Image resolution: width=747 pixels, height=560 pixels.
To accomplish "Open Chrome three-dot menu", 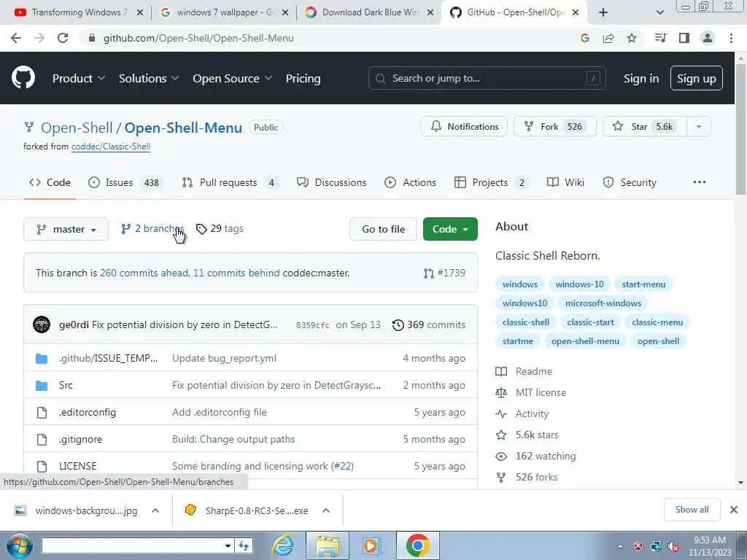I will tap(731, 38).
